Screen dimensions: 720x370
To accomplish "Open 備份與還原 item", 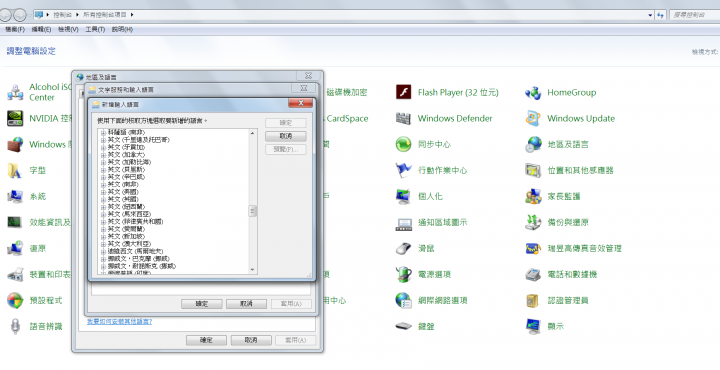I will tap(557, 223).
